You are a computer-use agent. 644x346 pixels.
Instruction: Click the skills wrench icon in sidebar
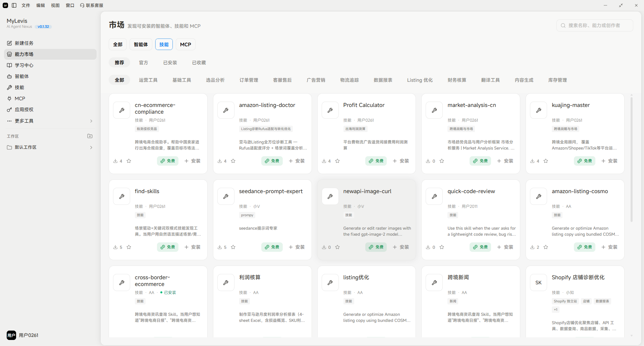(9, 88)
